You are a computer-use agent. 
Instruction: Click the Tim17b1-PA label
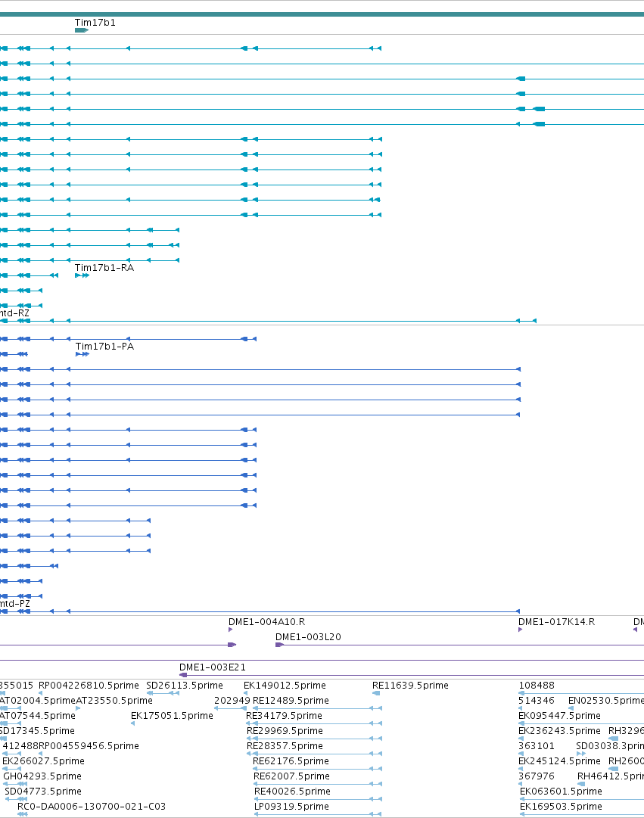pos(104,347)
